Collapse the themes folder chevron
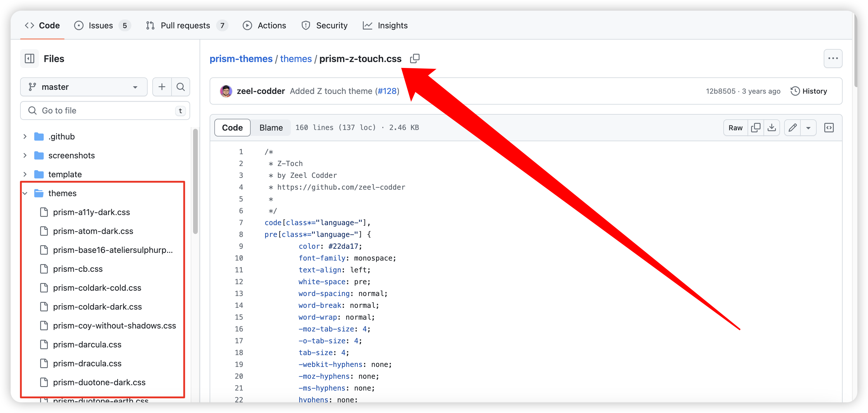Screen dimensions: 868x413 click(25, 193)
